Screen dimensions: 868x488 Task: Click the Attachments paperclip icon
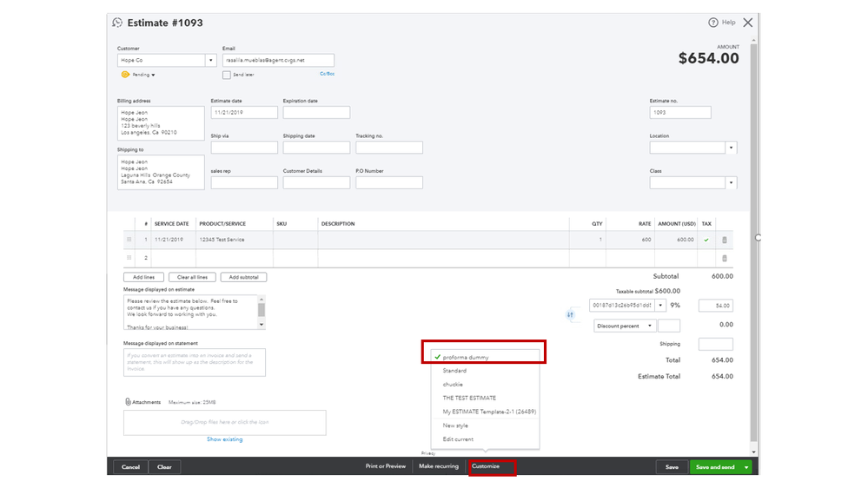(128, 402)
